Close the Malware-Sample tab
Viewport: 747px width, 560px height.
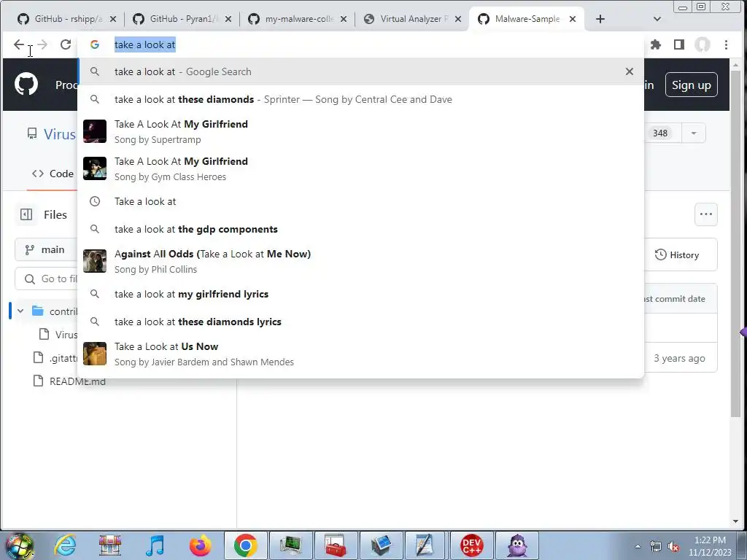(573, 19)
